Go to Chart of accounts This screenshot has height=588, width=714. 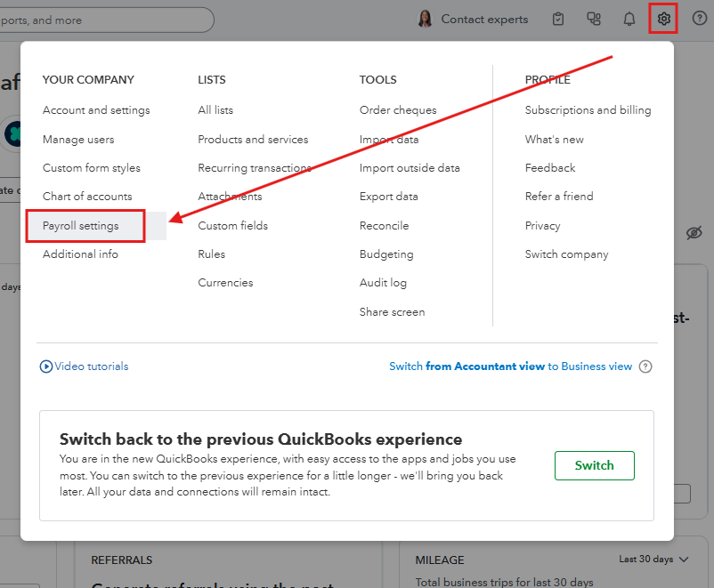(x=87, y=197)
